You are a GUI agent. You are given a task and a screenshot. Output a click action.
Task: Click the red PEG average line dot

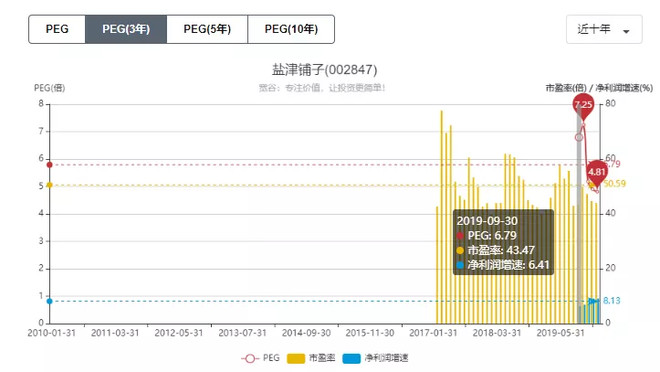(x=50, y=165)
